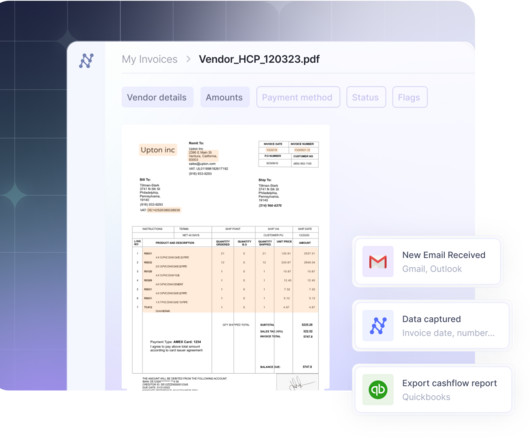
Task: Select the Vendor details tab
Action: click(x=157, y=97)
